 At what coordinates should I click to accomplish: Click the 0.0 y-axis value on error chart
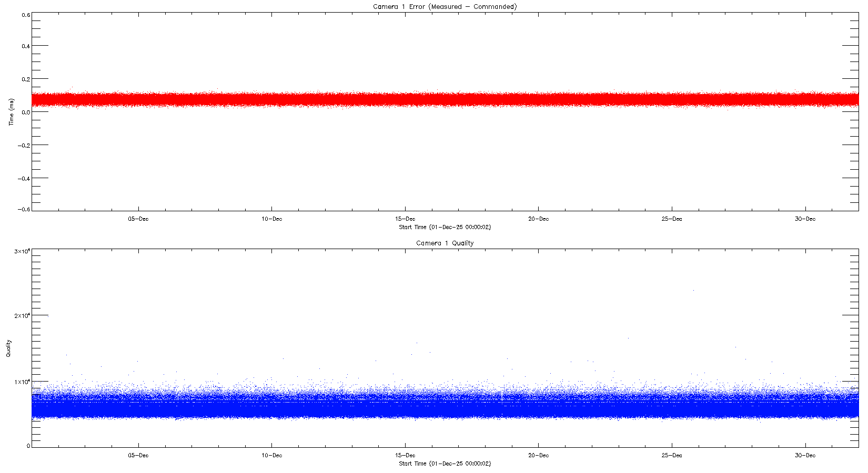pos(25,112)
